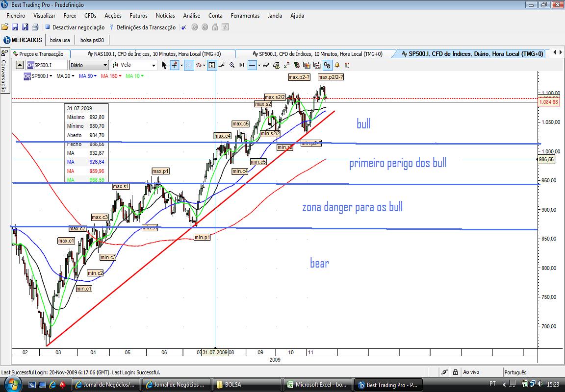Click the Windows Start orb
The image size is (565, 392).
point(13,384)
